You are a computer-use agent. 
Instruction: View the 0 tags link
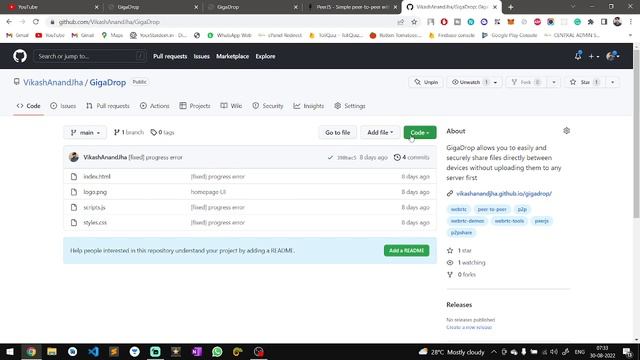point(162,132)
